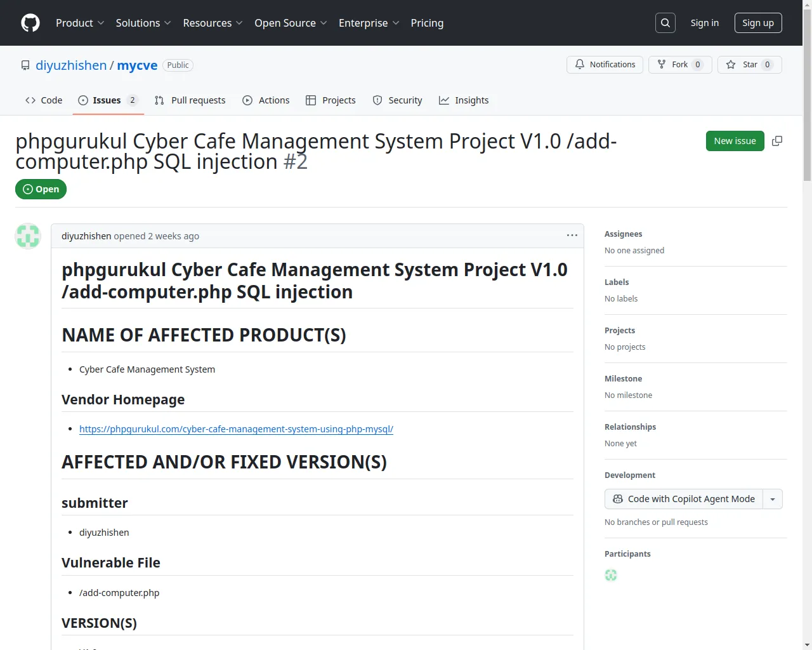Switch to the Issues tab

pyautogui.click(x=108, y=100)
